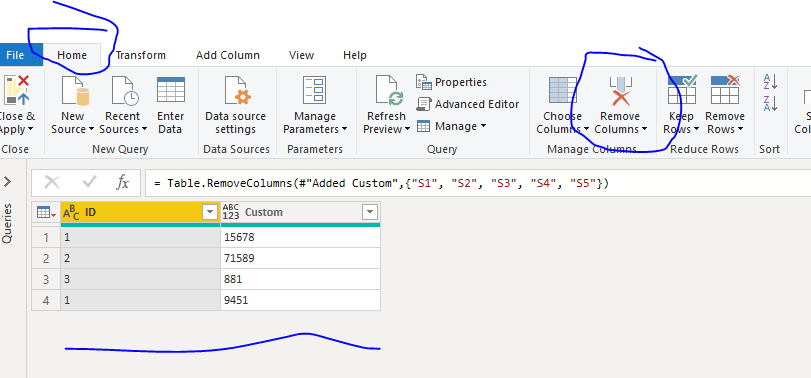
Task: Select the Custom column header
Action: pos(301,213)
